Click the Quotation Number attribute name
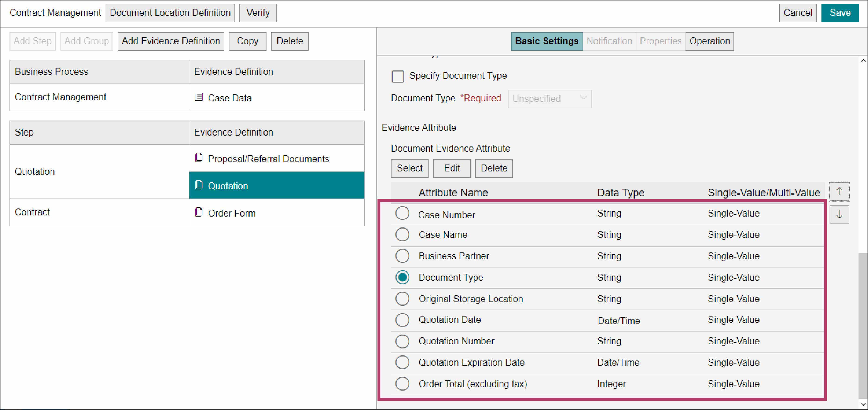Screen dimensions: 868x410 (x=456, y=341)
